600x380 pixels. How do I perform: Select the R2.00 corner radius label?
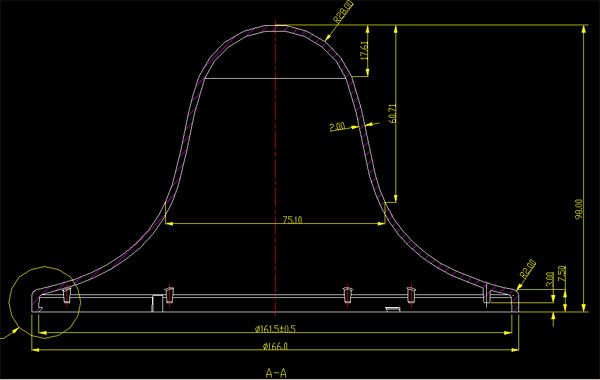pos(528,269)
